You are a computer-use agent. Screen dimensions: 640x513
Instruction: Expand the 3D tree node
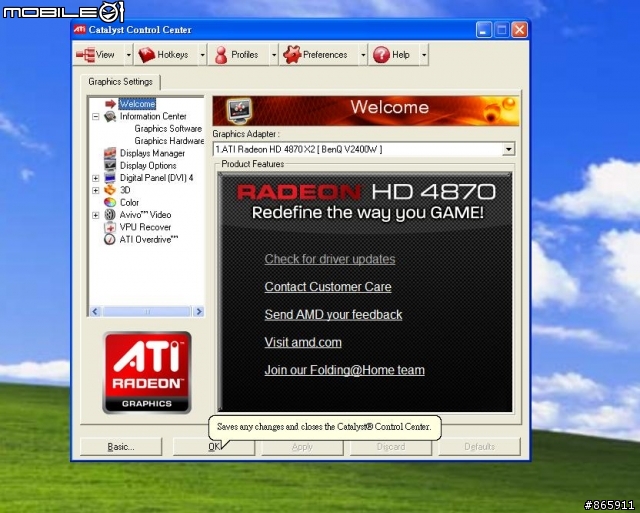pos(96,190)
